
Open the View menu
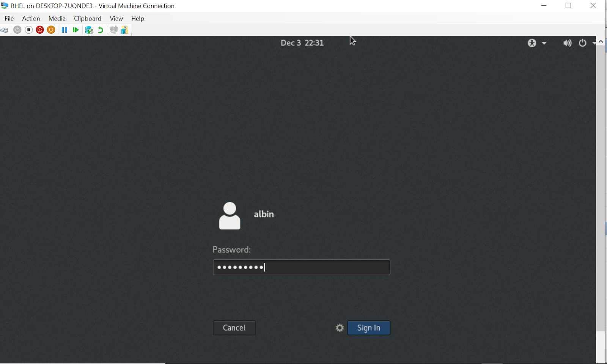pyautogui.click(x=116, y=19)
